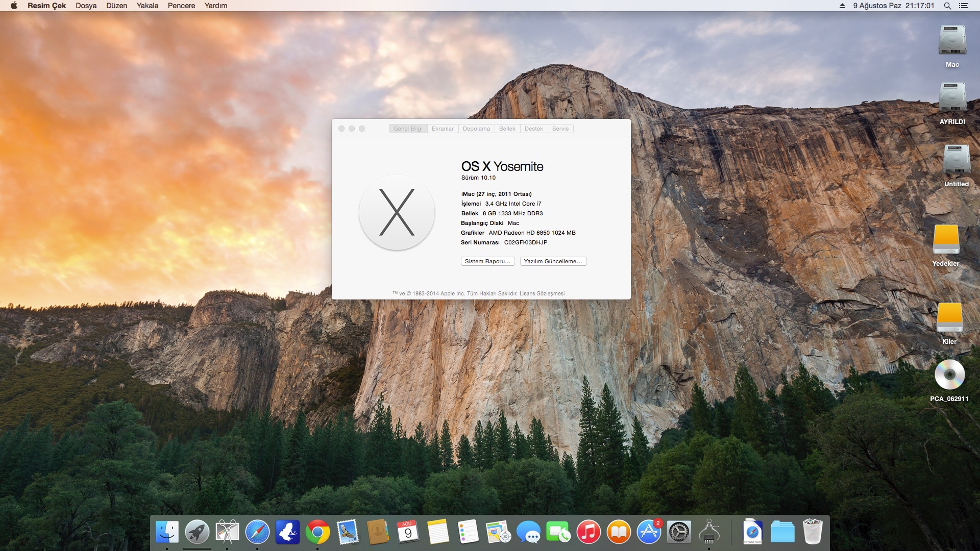The width and height of the screenshot is (980, 551).
Task: Switch to the Bellek tab
Action: click(507, 129)
